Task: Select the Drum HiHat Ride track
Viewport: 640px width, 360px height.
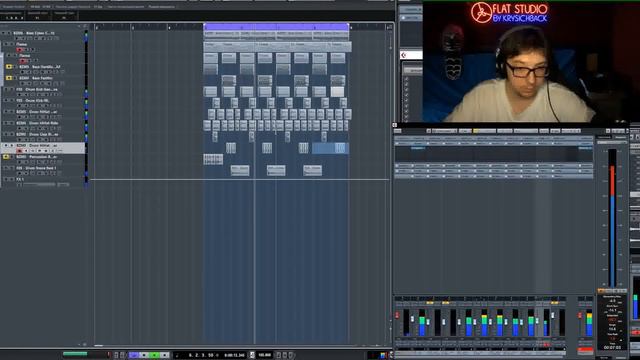Action: [38, 123]
